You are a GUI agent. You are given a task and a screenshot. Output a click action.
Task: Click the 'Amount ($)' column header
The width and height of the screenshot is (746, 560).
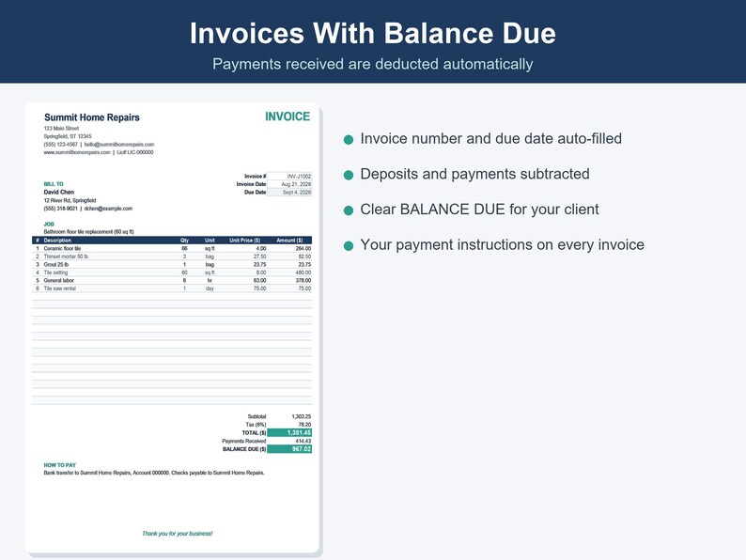click(289, 241)
